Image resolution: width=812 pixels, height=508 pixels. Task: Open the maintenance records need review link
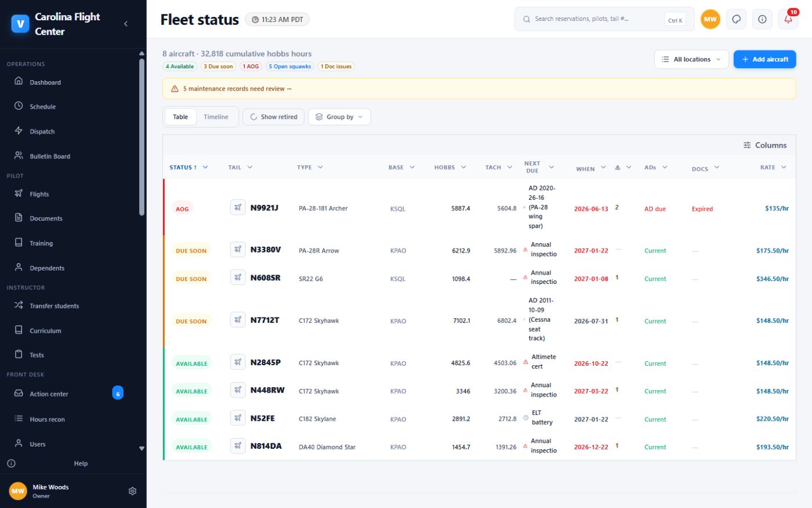coord(237,89)
